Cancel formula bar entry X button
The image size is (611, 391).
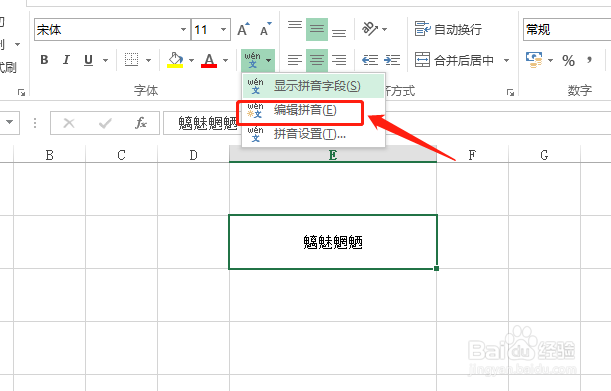click(69, 123)
